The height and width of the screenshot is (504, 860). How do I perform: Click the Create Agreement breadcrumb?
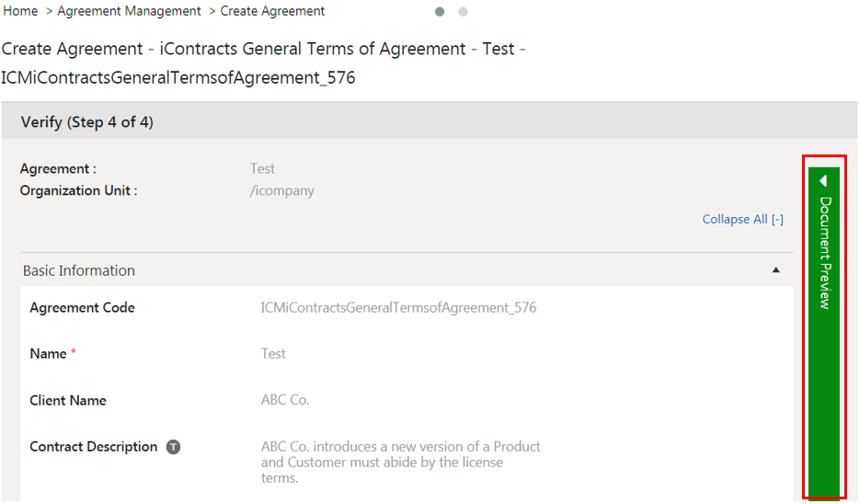pos(272,11)
